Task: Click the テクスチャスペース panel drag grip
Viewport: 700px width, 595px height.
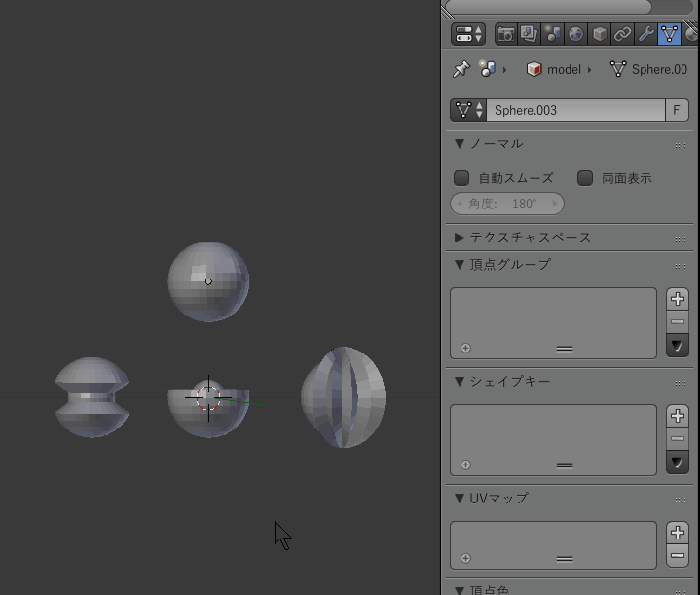Action: (x=681, y=239)
